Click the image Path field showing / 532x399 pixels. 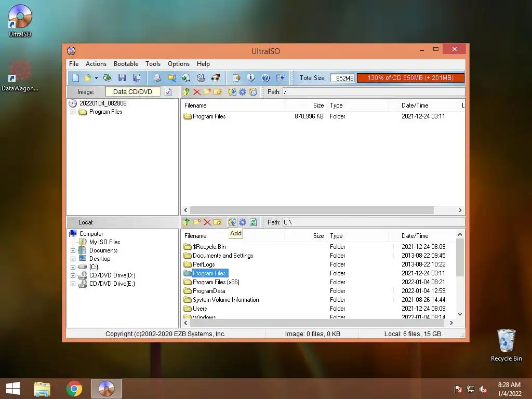[374, 92]
